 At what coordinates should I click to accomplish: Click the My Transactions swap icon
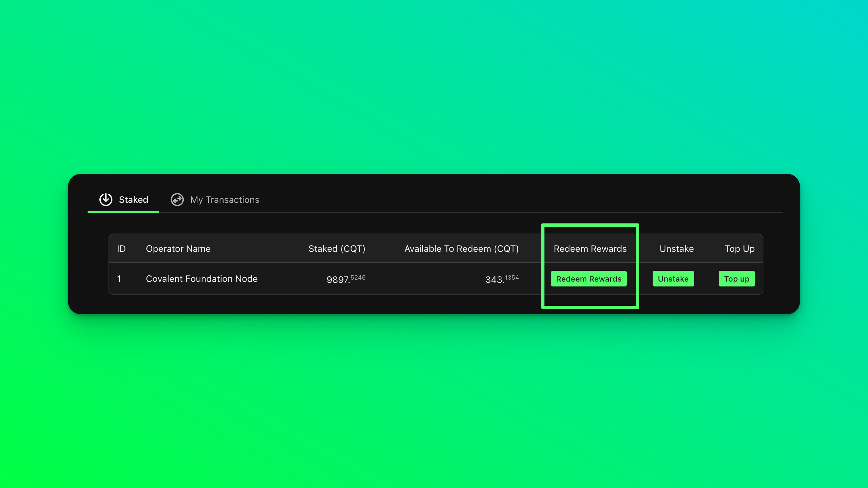177,199
